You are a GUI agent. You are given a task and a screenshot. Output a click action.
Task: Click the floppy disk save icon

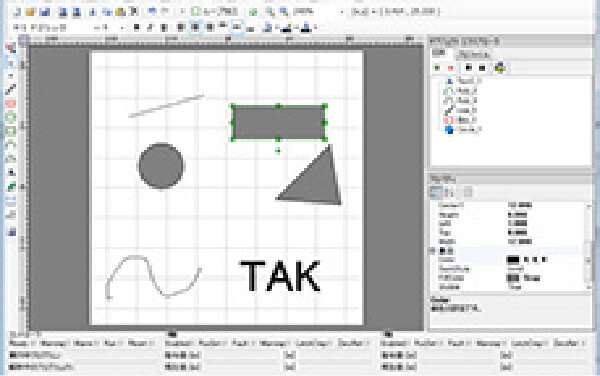[x=45, y=12]
